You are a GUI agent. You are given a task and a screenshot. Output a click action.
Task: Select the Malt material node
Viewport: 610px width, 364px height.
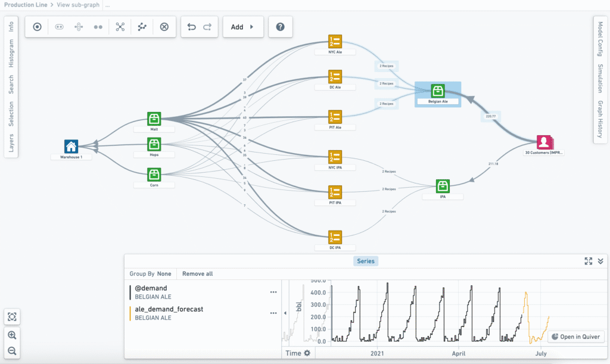tap(154, 119)
